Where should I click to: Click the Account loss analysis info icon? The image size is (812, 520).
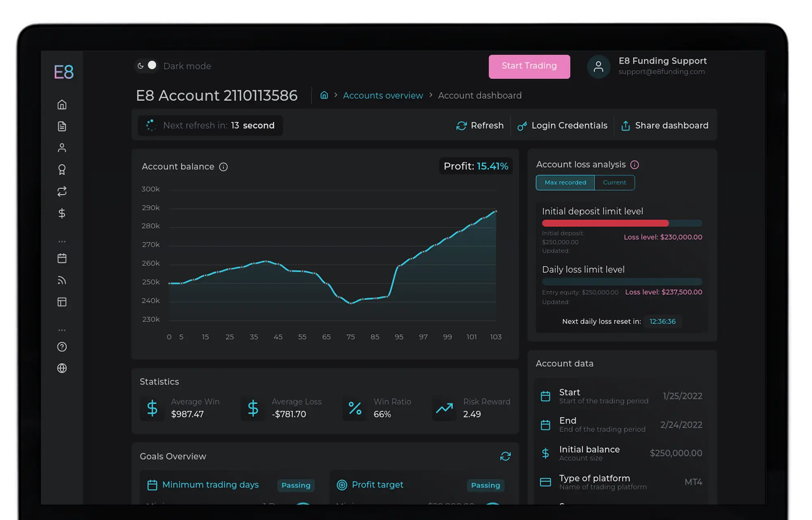tap(635, 165)
